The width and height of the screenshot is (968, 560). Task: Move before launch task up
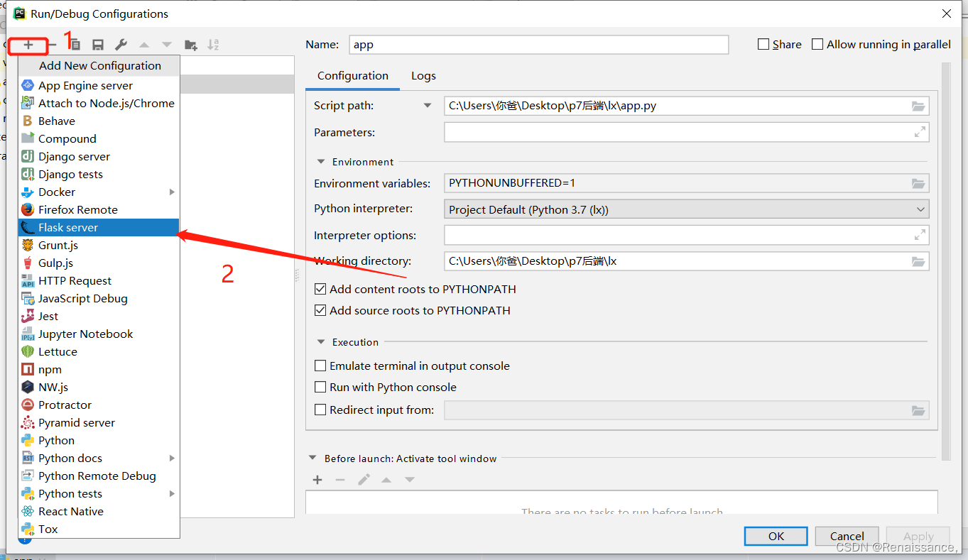pos(386,480)
